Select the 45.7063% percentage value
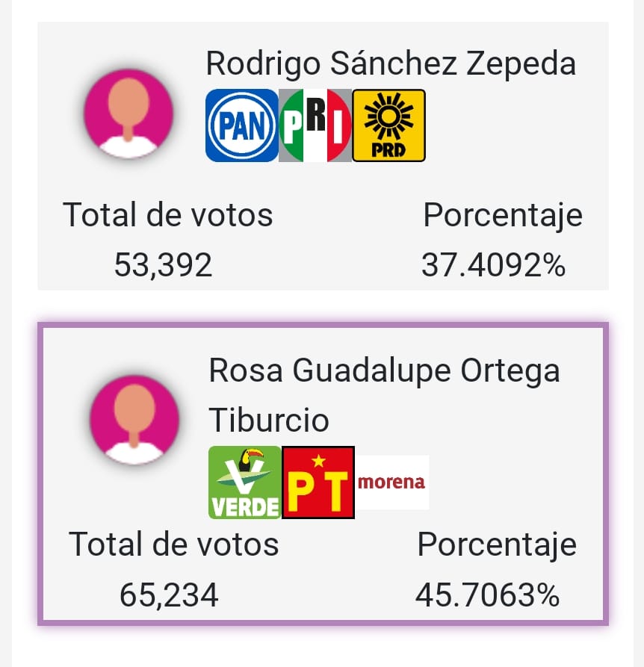Screen dimensions: 644x667 coord(487,595)
